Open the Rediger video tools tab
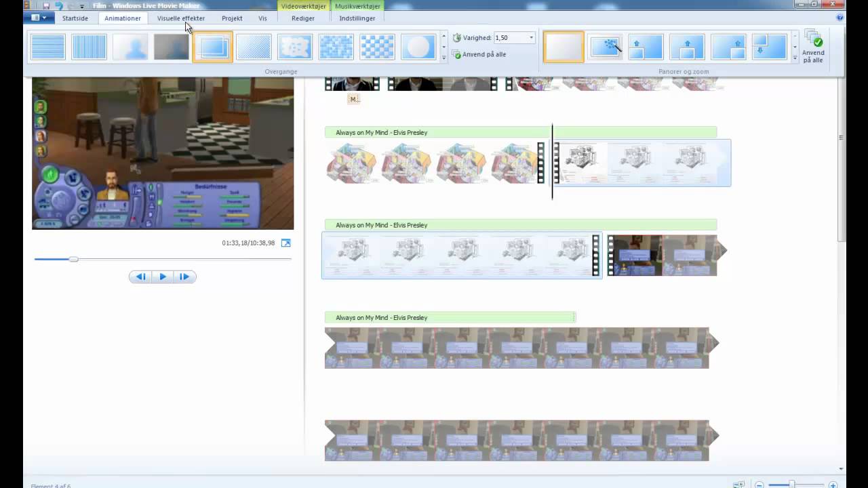The height and width of the screenshot is (488, 868). point(303,18)
